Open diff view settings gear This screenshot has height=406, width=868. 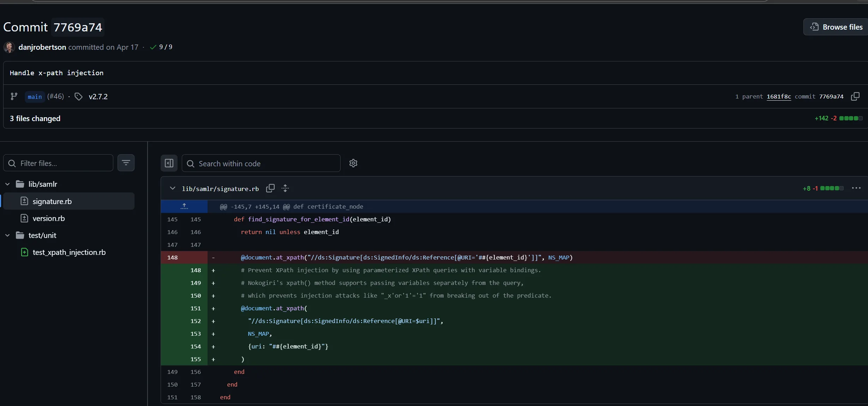click(x=353, y=163)
